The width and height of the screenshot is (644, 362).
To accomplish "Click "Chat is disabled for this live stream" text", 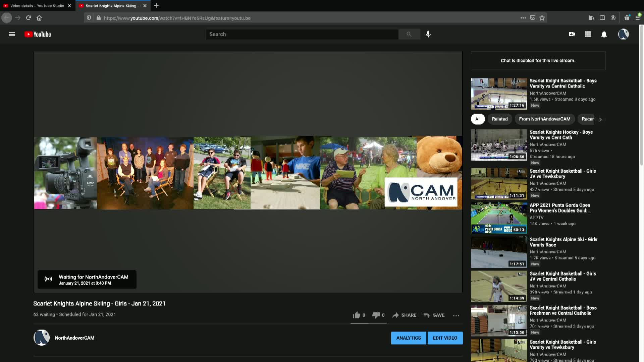I will [x=538, y=61].
